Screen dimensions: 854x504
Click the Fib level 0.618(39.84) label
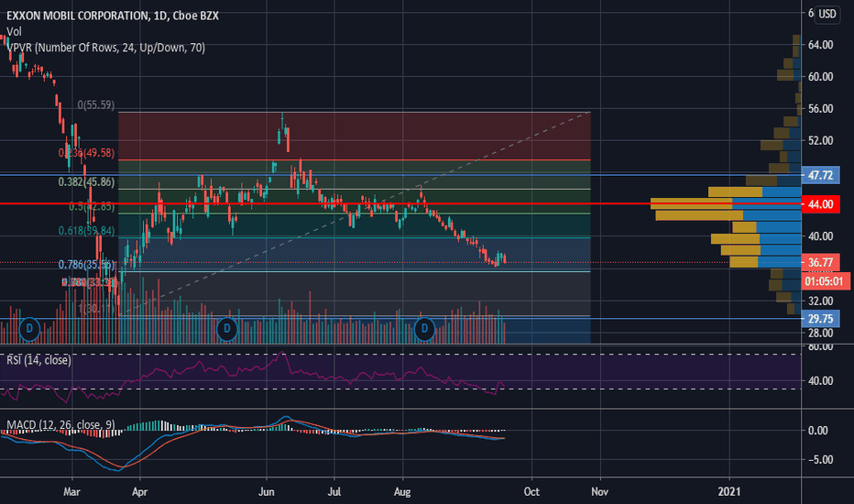(87, 231)
